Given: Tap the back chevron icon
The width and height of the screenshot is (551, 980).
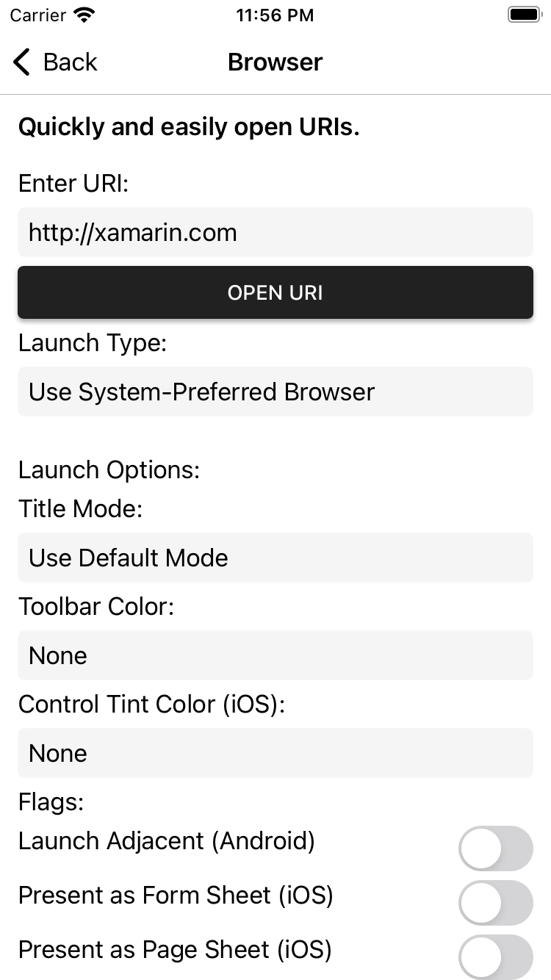Looking at the screenshot, I should [21, 62].
